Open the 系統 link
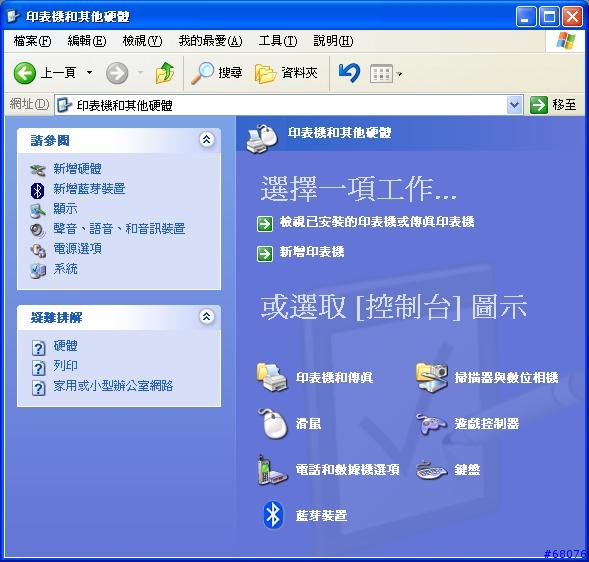Viewport: 589px width, 562px height. pos(65,269)
